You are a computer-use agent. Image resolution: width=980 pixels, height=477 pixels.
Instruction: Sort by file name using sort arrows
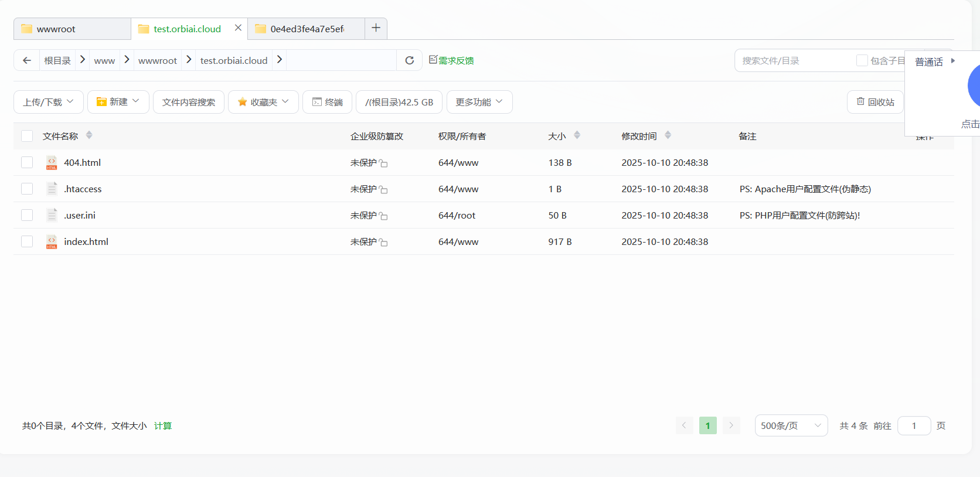tap(89, 135)
